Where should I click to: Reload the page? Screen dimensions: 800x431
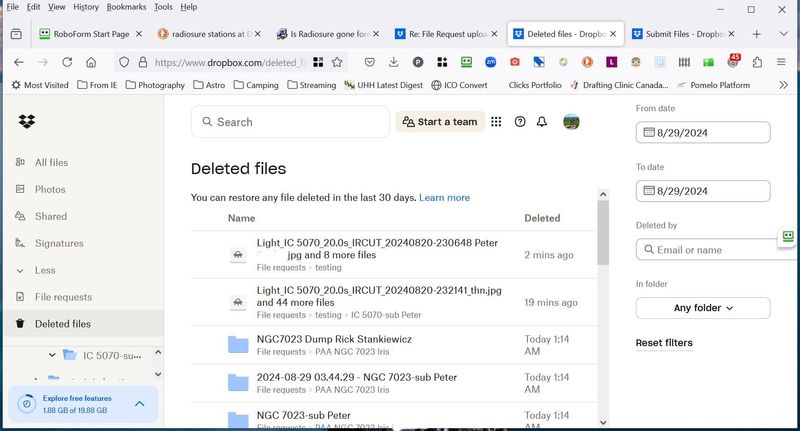tap(67, 62)
